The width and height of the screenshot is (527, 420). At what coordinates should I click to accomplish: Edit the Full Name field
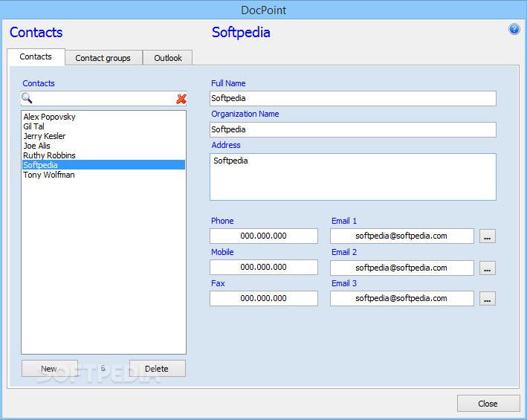tap(353, 98)
